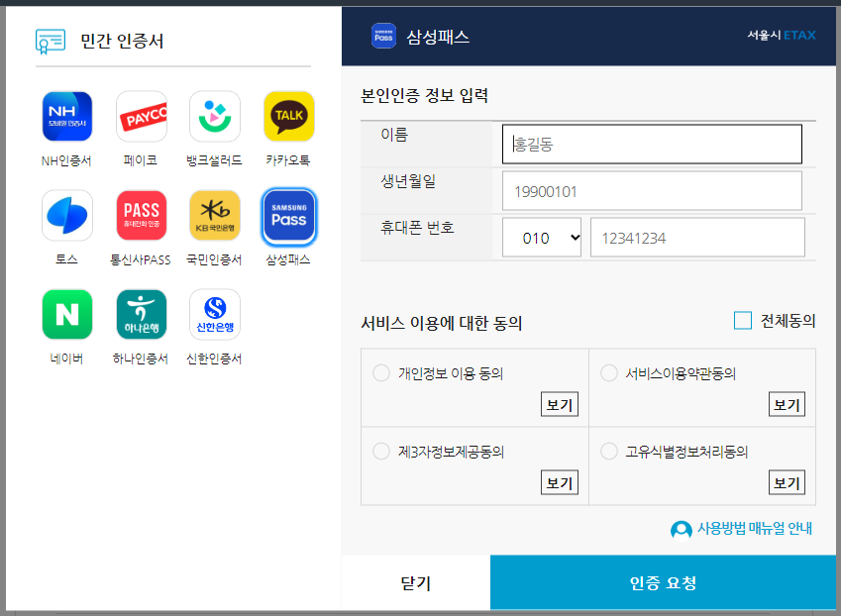
Task: Select the 고유식별정보처리동의 radio button
Action: 609,451
